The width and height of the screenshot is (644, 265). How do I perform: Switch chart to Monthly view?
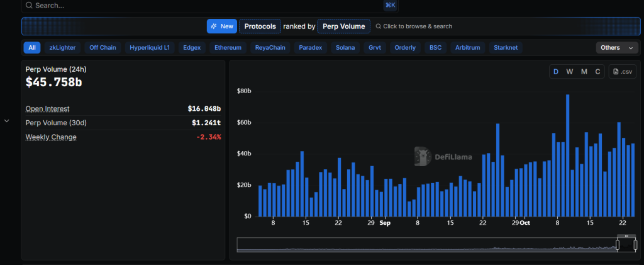pos(584,72)
